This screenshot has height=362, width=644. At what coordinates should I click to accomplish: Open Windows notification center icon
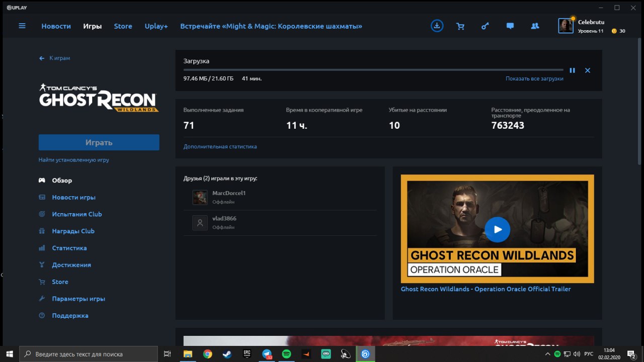tap(631, 354)
